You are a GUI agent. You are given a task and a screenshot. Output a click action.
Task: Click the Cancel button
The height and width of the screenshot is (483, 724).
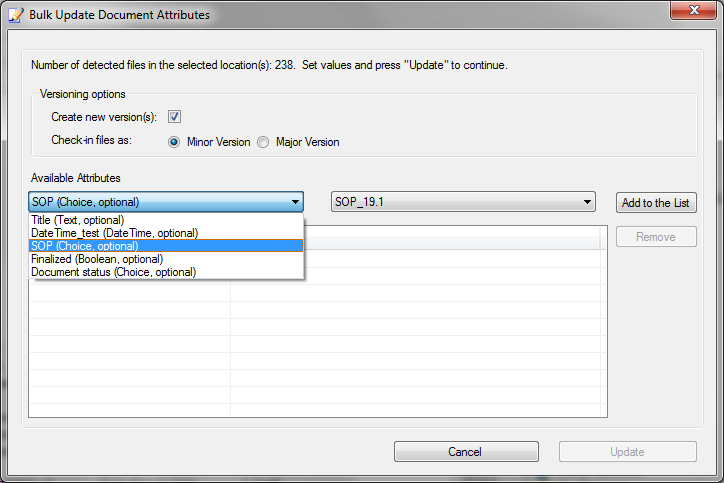466,452
